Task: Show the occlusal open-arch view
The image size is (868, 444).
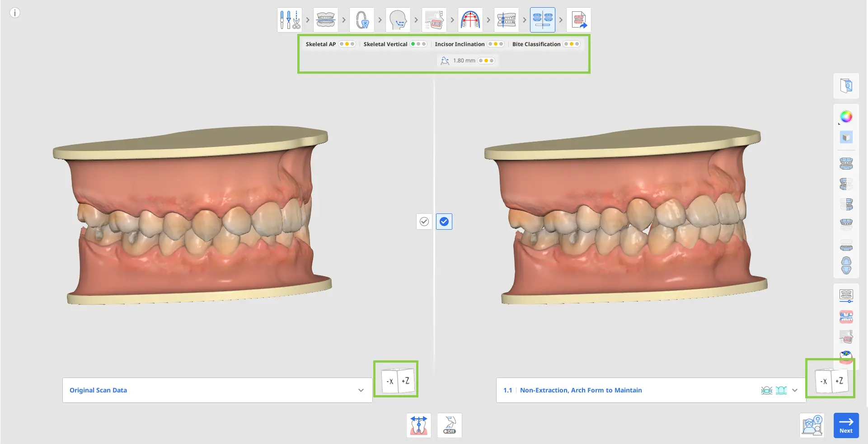Action: tap(846, 265)
